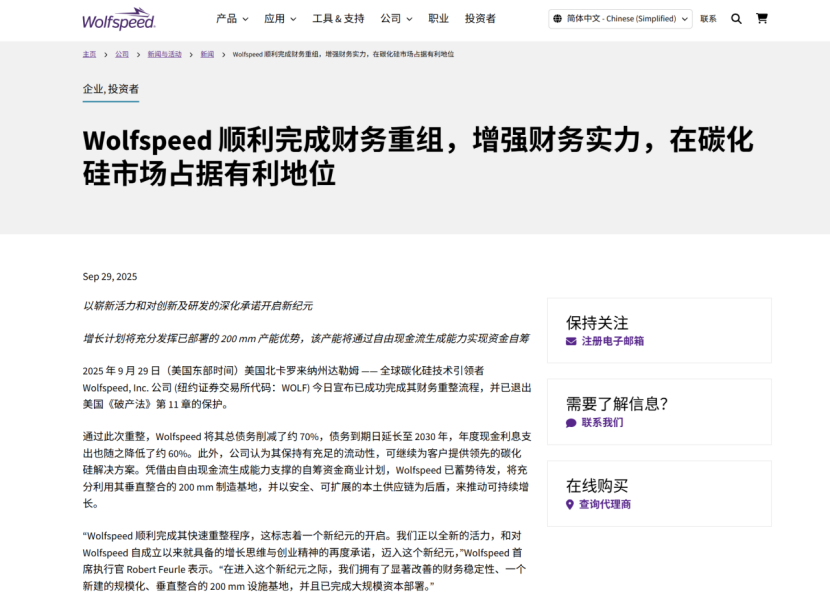This screenshot has height=599, width=830.
Task: Open the 简体中文 language dropdown
Action: coord(621,18)
